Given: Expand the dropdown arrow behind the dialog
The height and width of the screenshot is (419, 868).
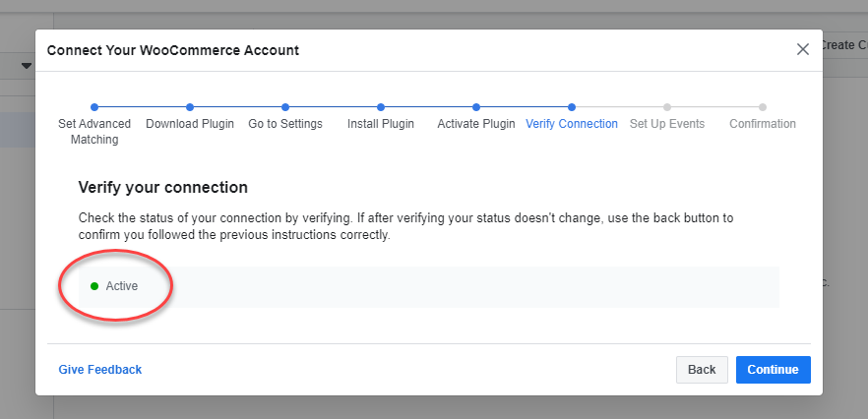Looking at the screenshot, I should click(x=26, y=67).
